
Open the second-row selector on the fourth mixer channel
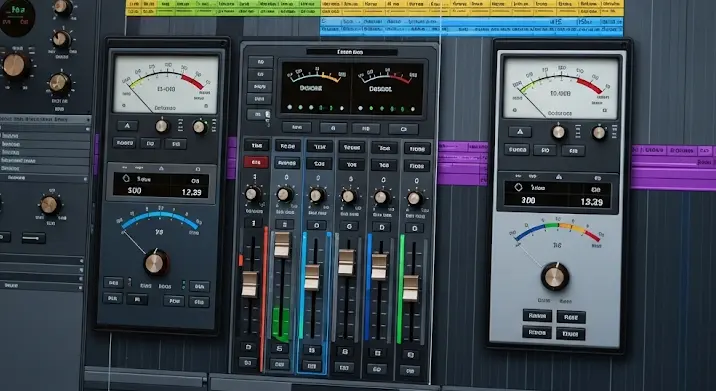pyautogui.click(x=351, y=164)
